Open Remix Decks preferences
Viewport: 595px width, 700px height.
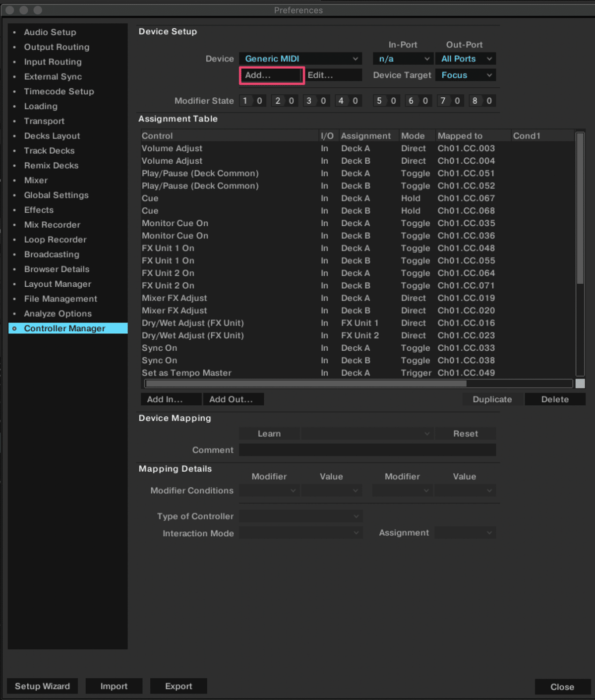[x=51, y=166]
